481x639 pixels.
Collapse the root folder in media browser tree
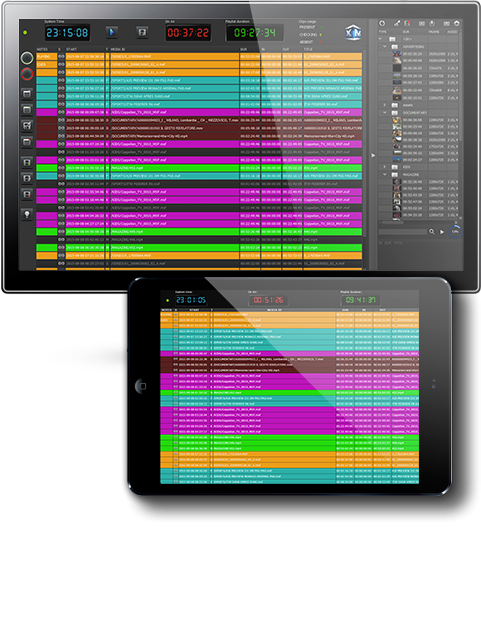click(380, 39)
